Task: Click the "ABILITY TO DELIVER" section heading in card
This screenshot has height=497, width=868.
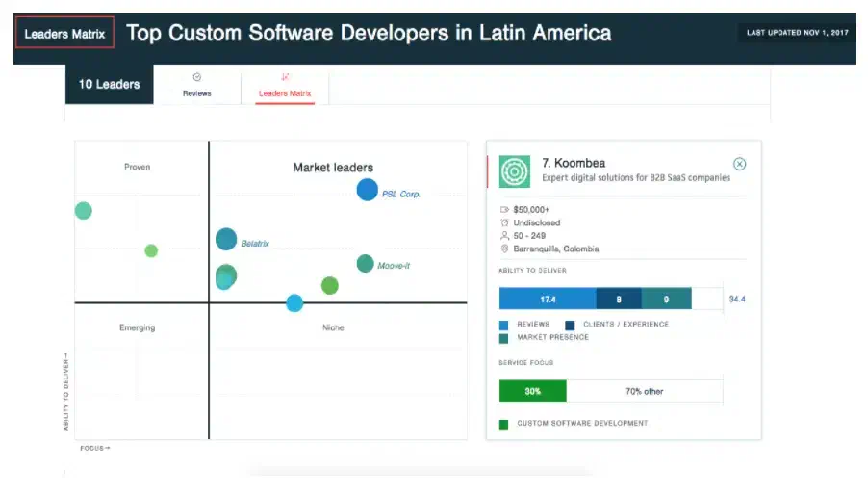Action: pyautogui.click(x=532, y=271)
